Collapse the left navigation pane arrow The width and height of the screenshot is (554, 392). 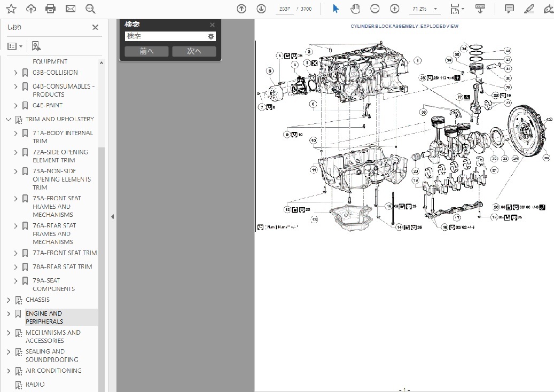click(112, 216)
